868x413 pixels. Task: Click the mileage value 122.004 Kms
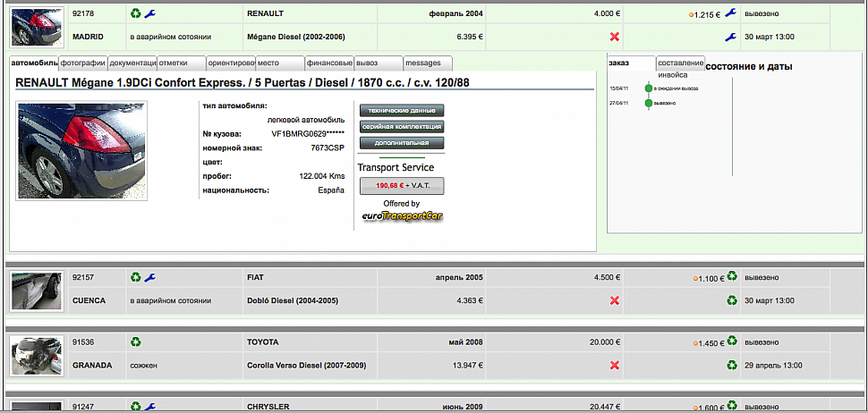[321, 176]
